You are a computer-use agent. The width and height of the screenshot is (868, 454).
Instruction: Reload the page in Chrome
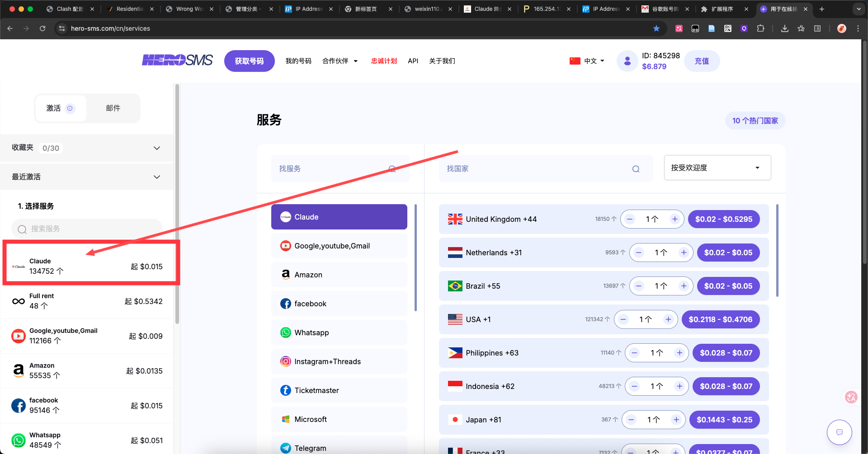[x=42, y=28]
